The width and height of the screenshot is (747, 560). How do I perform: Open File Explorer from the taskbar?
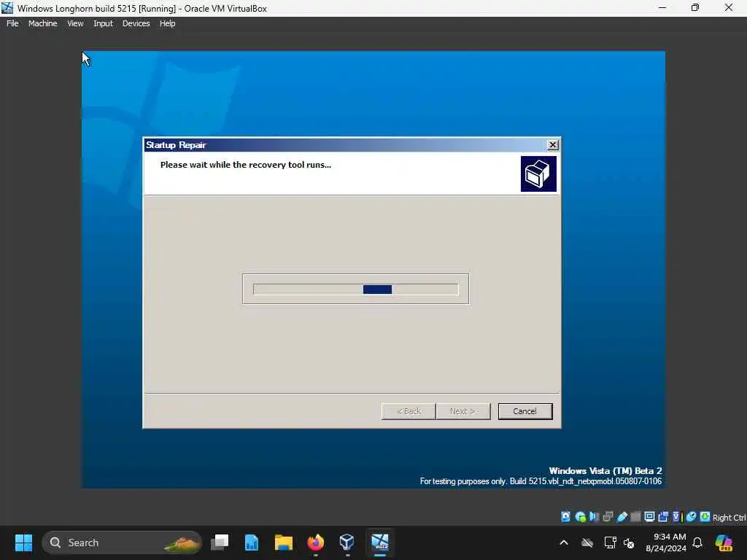tap(284, 542)
